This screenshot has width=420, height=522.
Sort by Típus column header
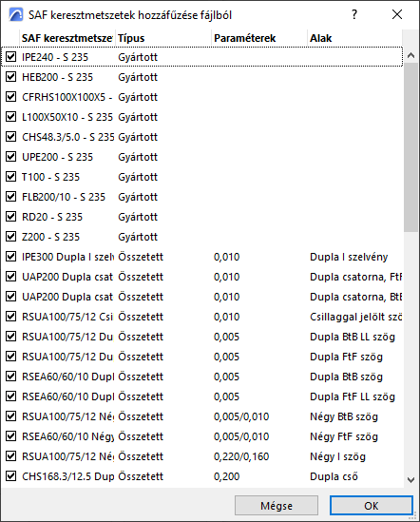click(x=163, y=38)
